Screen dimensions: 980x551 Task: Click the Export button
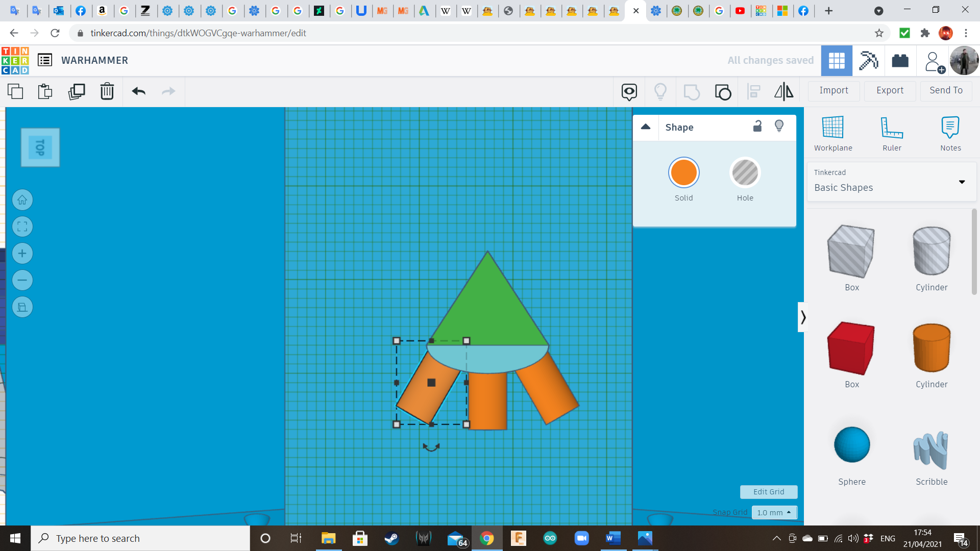click(x=890, y=90)
